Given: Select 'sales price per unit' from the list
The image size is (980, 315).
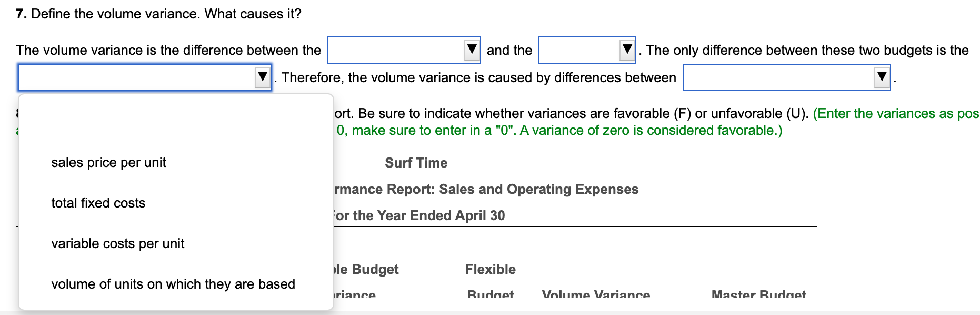Looking at the screenshot, I should pyautogui.click(x=108, y=162).
